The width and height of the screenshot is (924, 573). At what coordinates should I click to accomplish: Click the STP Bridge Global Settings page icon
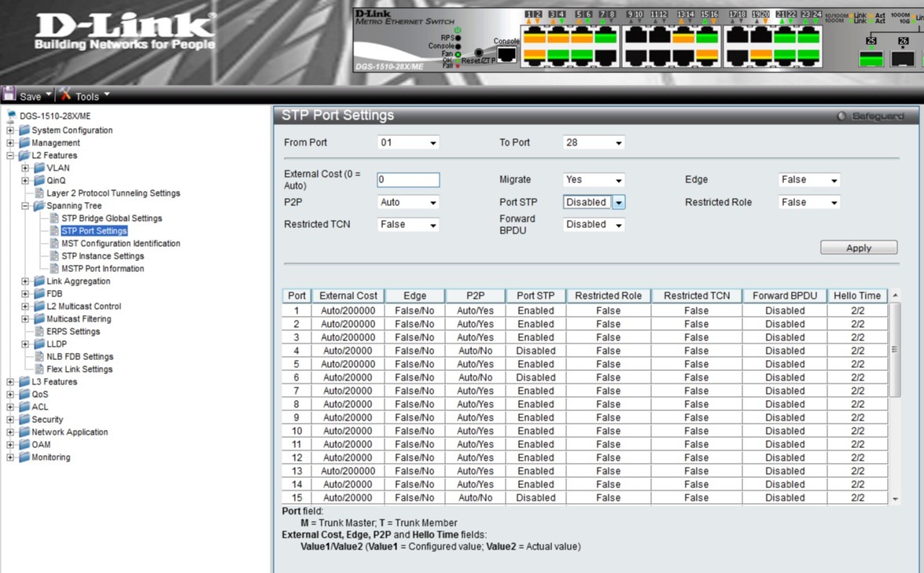click(54, 219)
